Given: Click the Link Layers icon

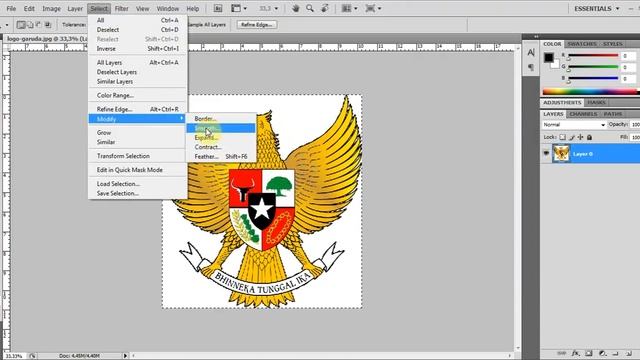Looking at the screenshot, I should point(562,353).
